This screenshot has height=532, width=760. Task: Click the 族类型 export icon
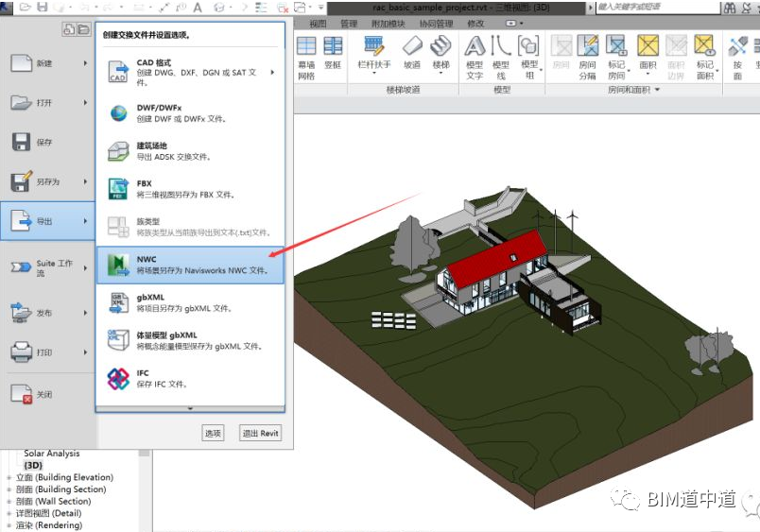click(x=118, y=227)
